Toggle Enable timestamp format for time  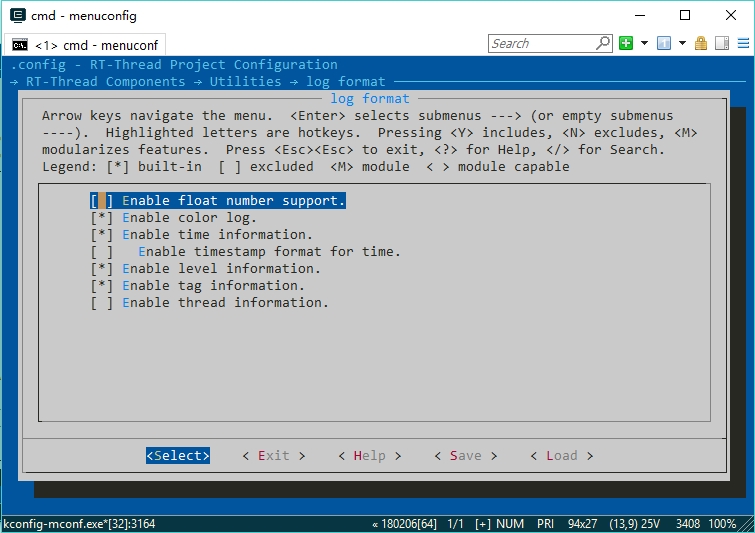pyautogui.click(x=101, y=252)
